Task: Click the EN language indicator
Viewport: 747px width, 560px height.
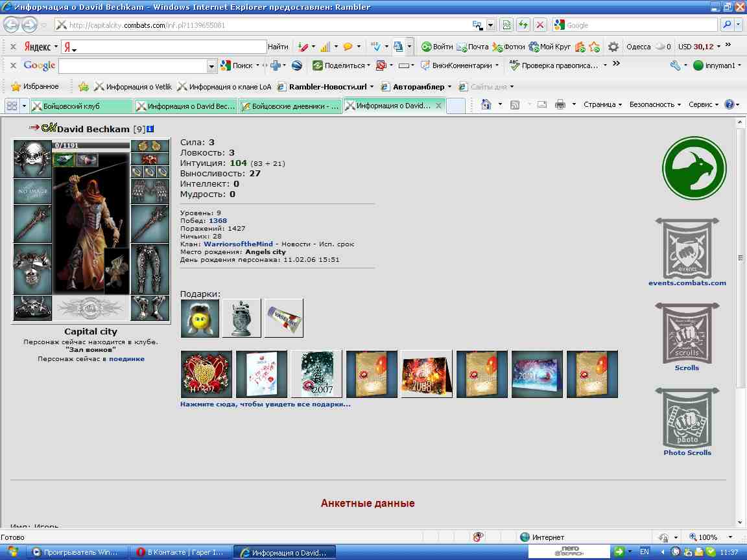Action: click(645, 552)
